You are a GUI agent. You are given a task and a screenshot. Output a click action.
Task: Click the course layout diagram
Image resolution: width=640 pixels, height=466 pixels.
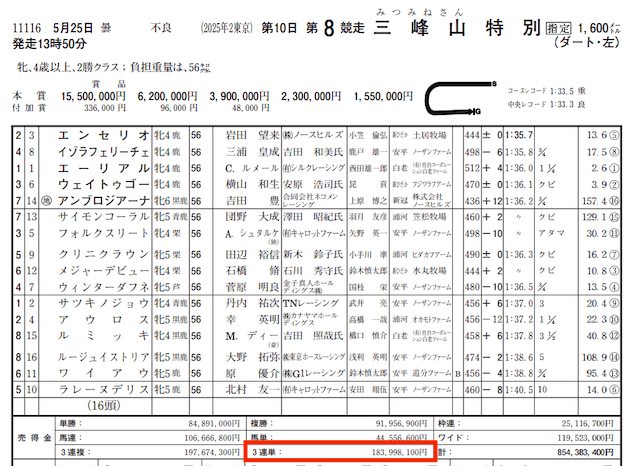(x=460, y=98)
